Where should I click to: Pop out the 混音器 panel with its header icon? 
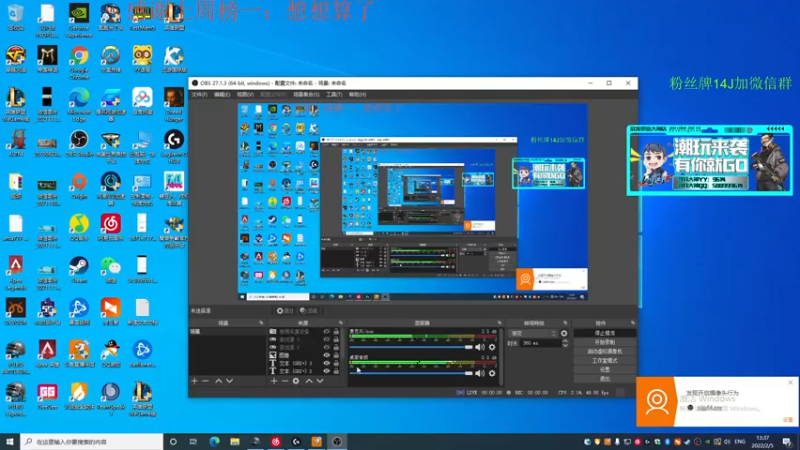499,323
